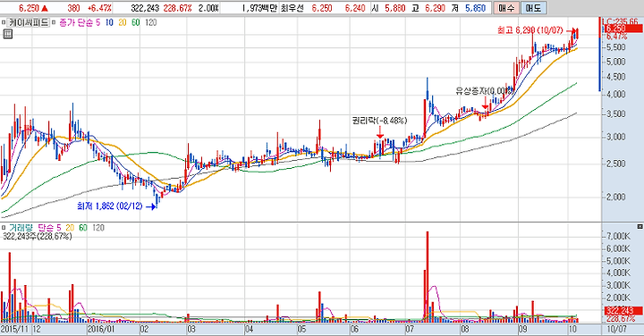Open the data table grid icon
The width and height of the screenshot is (644, 336).
7,34
